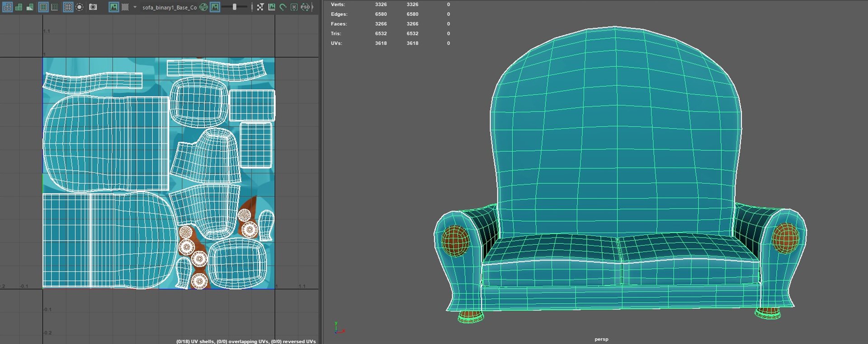868x344 pixels.
Task: Click the viewport axis orientation gizmo
Action: [x=340, y=328]
